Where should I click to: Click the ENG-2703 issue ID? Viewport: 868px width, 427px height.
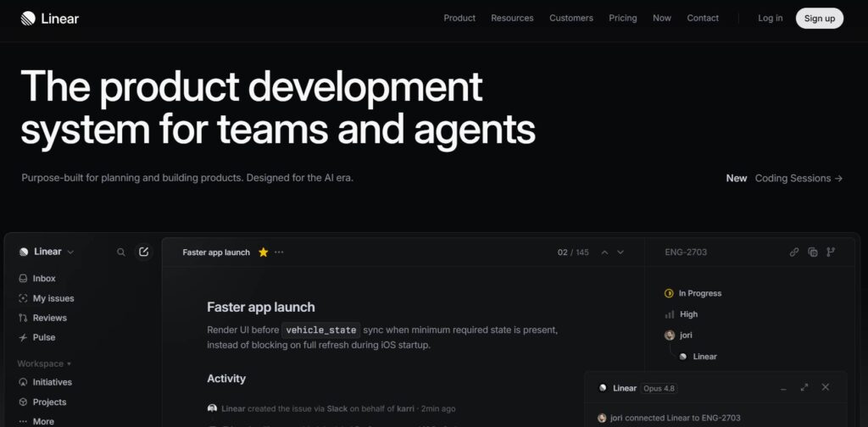click(x=686, y=252)
